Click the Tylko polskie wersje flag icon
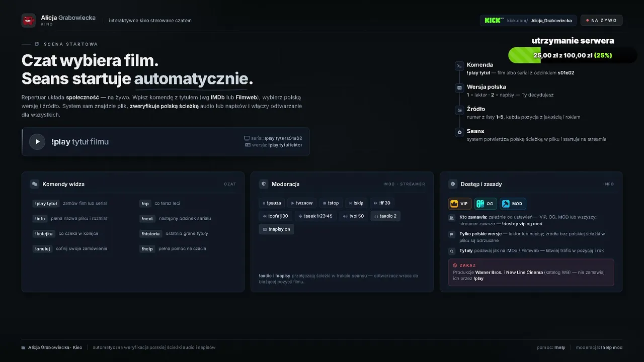Image resolution: width=644 pixels, height=362 pixels. pos(451,235)
